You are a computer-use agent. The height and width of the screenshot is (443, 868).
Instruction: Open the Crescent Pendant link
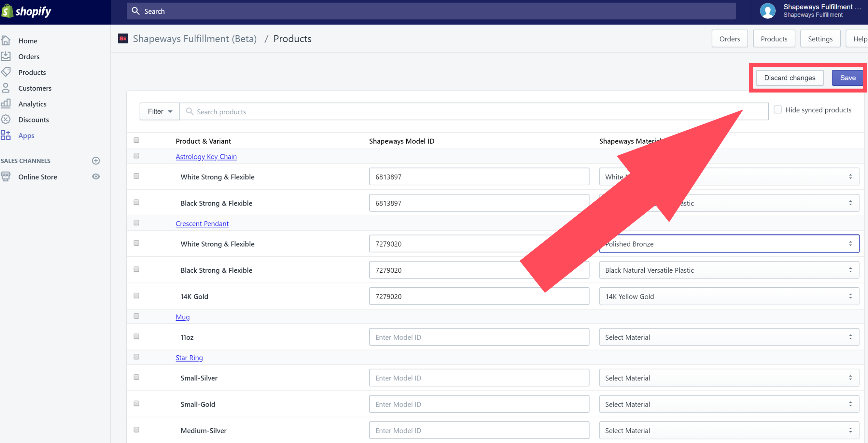pyautogui.click(x=202, y=223)
